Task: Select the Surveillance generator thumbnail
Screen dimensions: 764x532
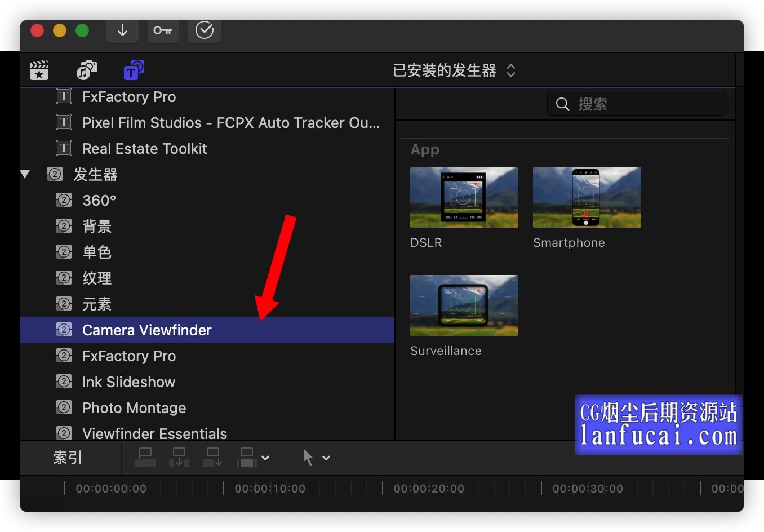Action: [x=464, y=305]
